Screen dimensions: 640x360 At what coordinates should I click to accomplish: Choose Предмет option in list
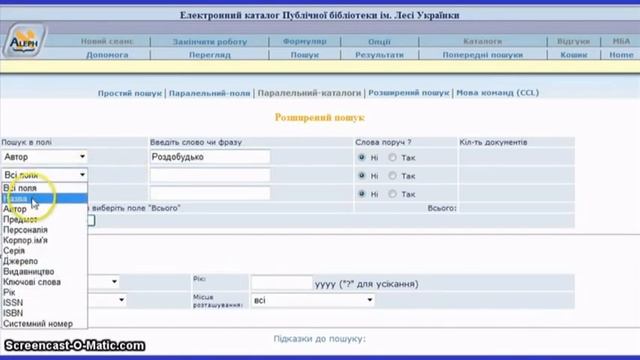pyautogui.click(x=44, y=220)
